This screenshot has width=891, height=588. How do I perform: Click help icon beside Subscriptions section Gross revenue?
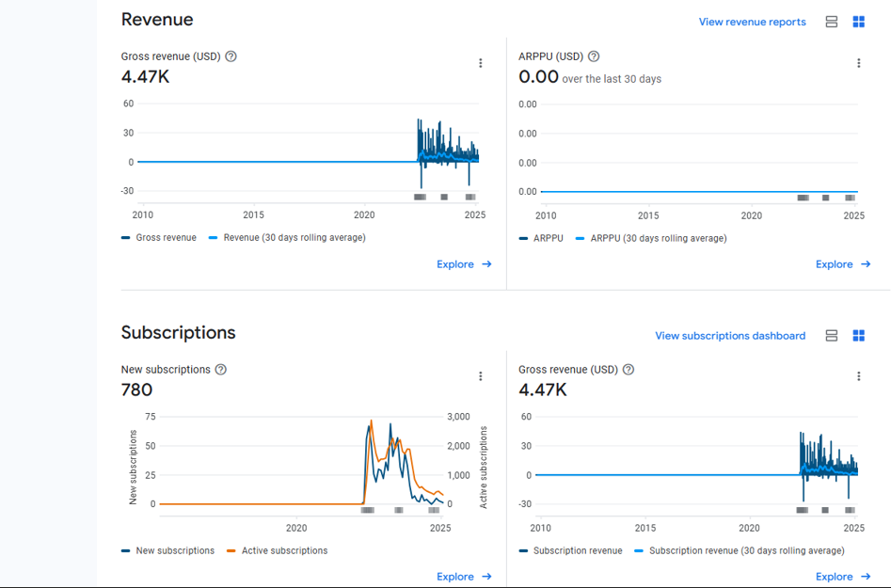(628, 370)
